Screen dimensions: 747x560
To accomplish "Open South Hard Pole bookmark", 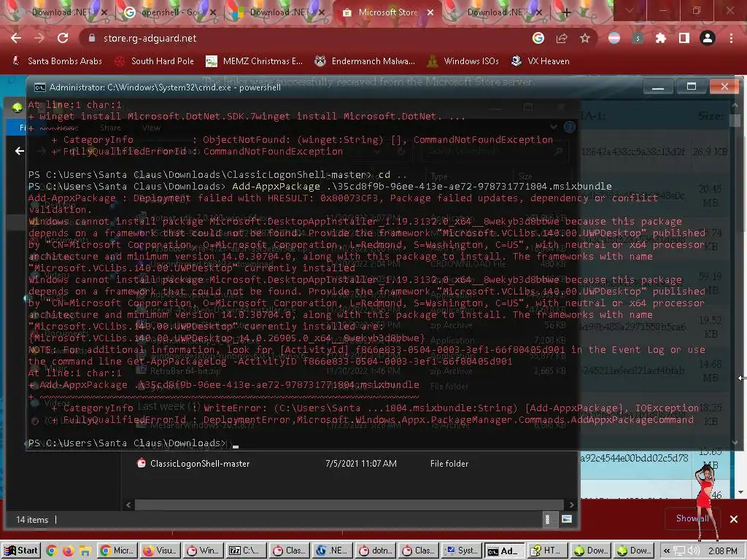I will click(155, 61).
